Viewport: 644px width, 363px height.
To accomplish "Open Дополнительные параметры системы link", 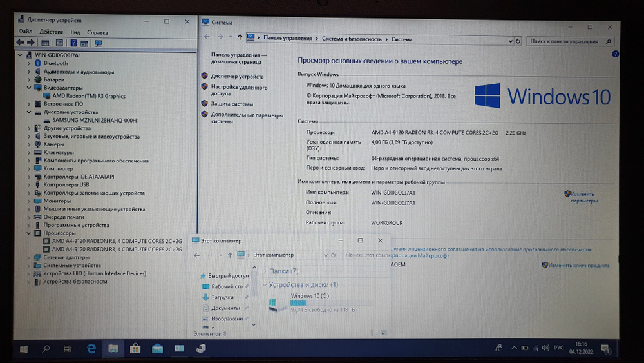I will [247, 118].
